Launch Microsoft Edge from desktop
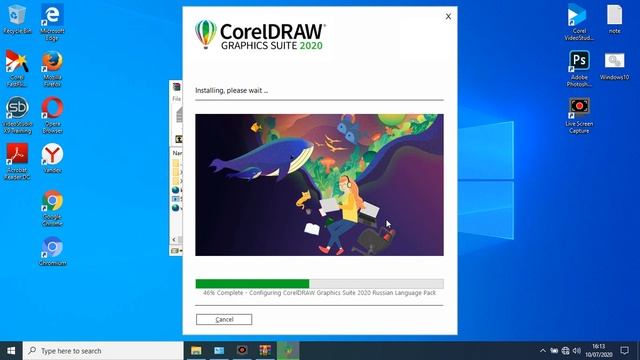Viewport: 640px width, 360px height. [x=52, y=22]
